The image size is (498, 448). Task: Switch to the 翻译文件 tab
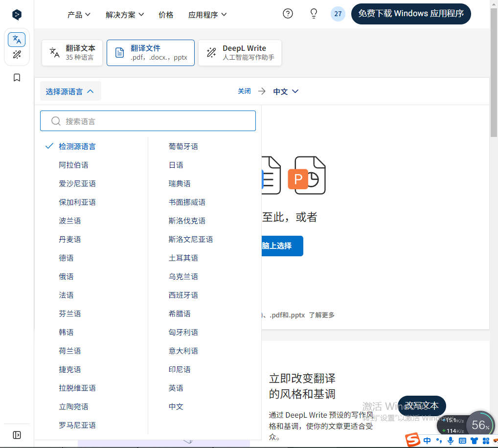click(x=151, y=53)
